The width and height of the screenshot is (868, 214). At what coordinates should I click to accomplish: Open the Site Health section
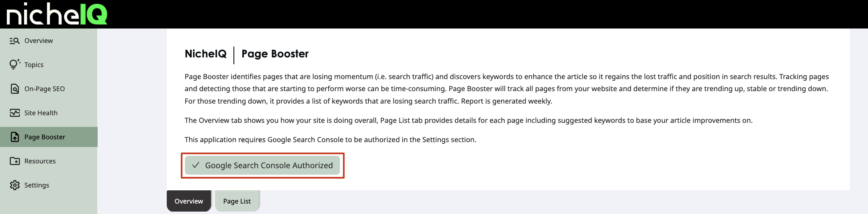pyautogui.click(x=49, y=113)
